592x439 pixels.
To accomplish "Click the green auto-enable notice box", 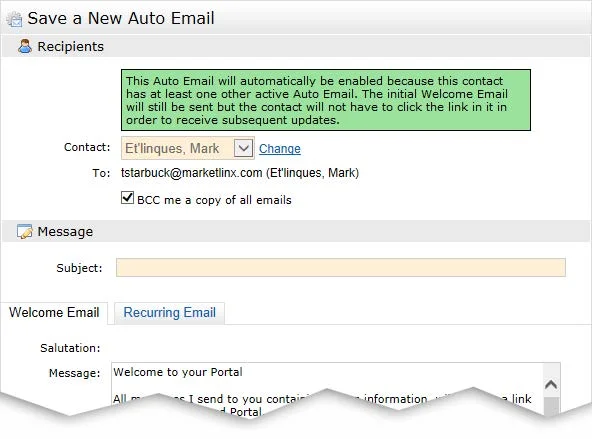I will click(326, 100).
